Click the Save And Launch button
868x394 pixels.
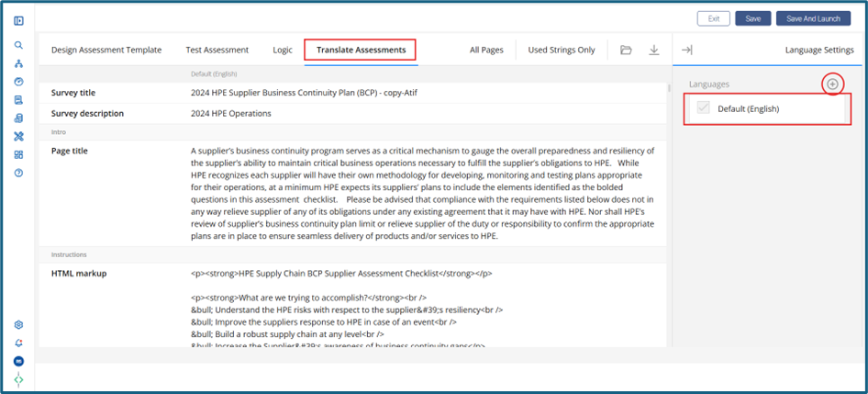(813, 18)
